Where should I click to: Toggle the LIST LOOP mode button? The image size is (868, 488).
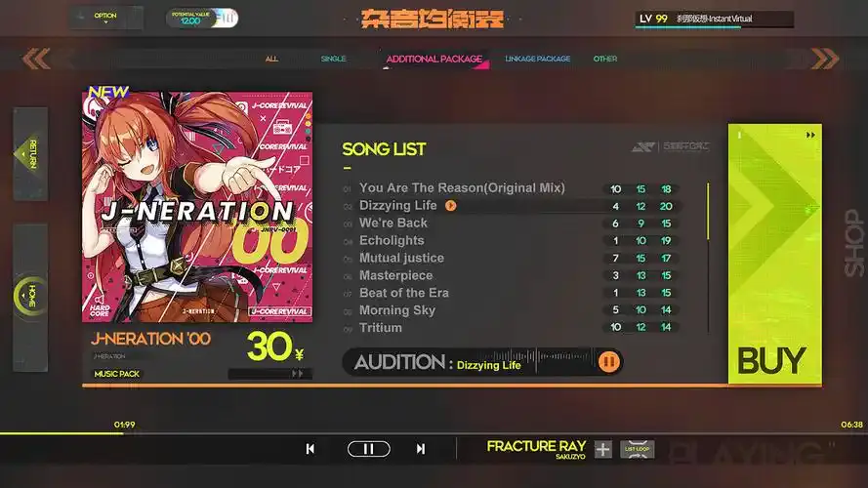(638, 449)
